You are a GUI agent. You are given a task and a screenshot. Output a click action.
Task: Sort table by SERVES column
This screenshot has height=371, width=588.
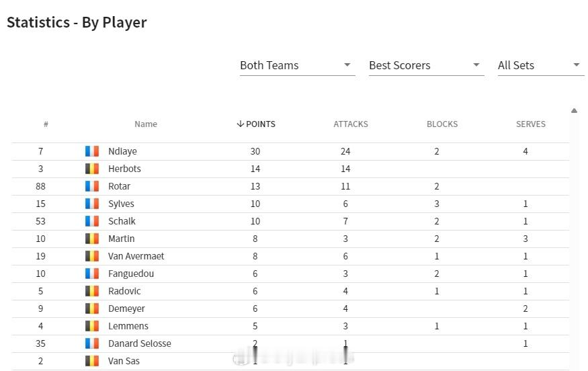531,124
